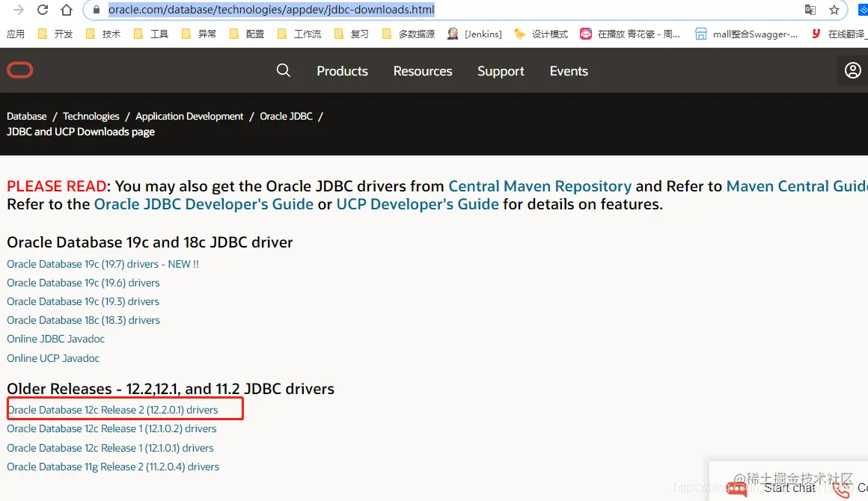Viewport: 868px width, 501px height.
Task: Open the 技术 bookmark folder
Action: click(103, 34)
